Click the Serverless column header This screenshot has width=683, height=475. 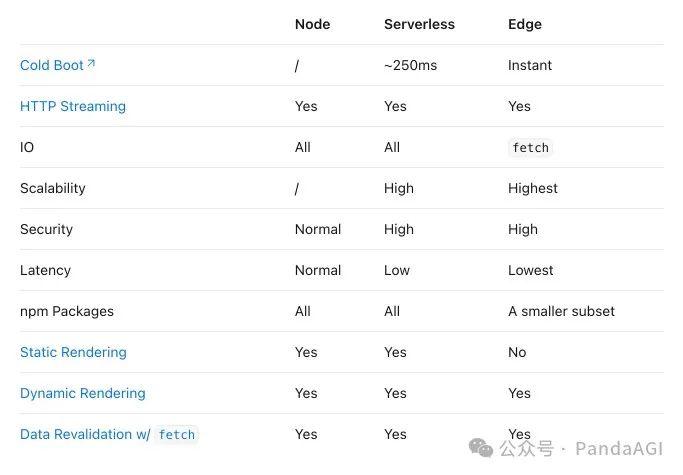point(419,24)
